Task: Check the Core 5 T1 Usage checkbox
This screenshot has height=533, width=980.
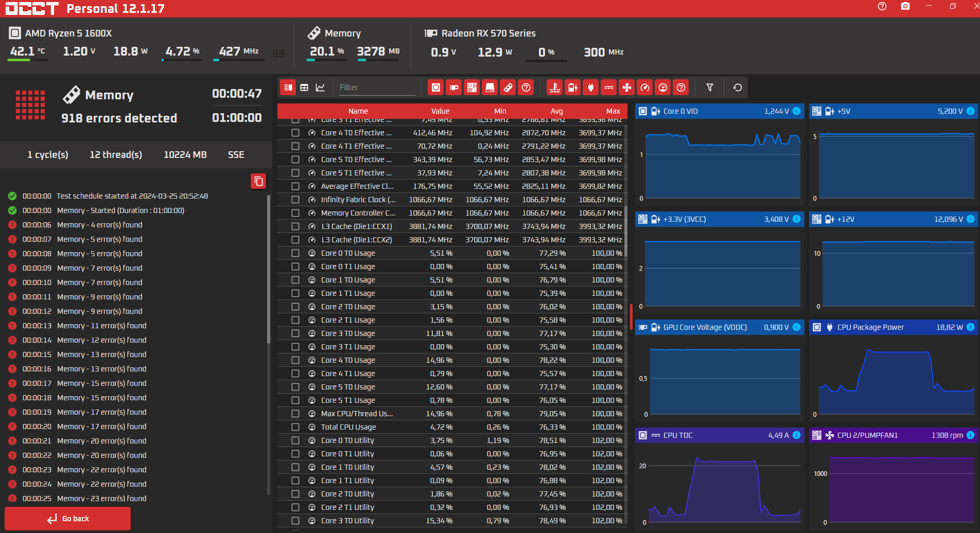Action: pos(295,400)
